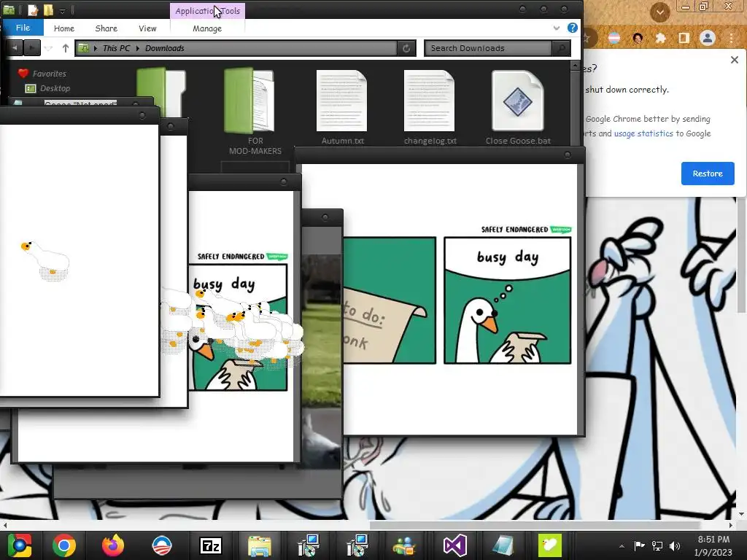Viewport: 747px width, 560px height.
Task: Go forward with Explorer forward arrow
Action: [x=31, y=47]
